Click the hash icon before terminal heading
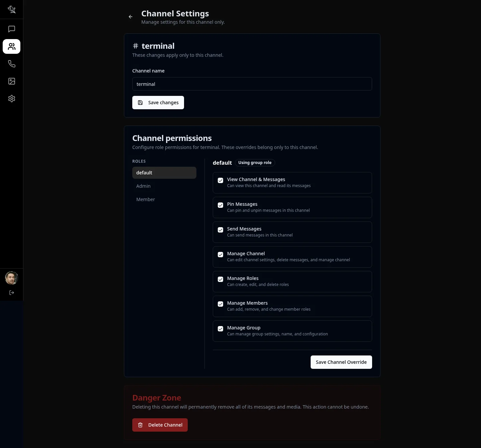Screen dimensions: 481x448 [x=136, y=46]
